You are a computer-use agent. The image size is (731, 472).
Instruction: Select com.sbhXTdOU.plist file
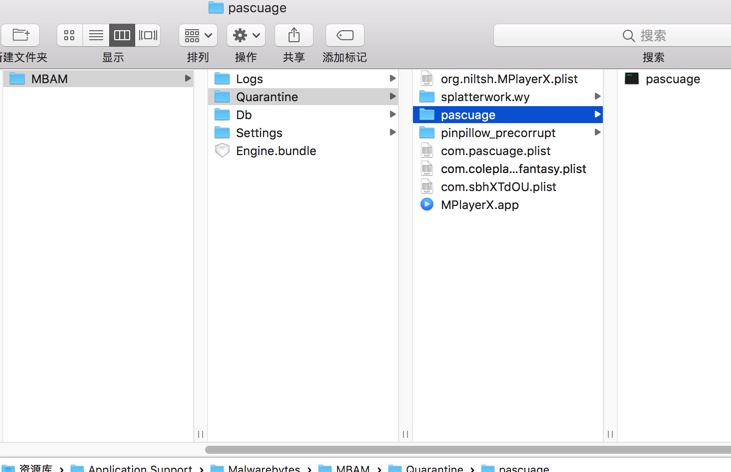[x=508, y=187]
